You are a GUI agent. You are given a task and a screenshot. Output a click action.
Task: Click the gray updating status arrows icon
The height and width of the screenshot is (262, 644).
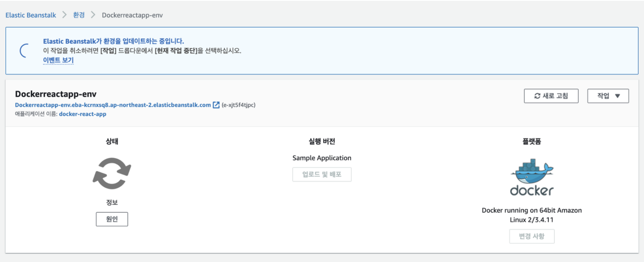[x=112, y=173]
